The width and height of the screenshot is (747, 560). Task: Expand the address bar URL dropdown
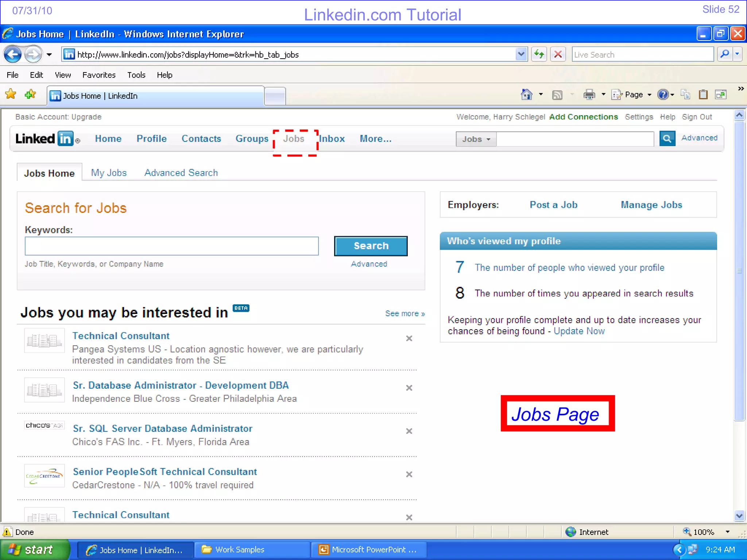tap(521, 55)
